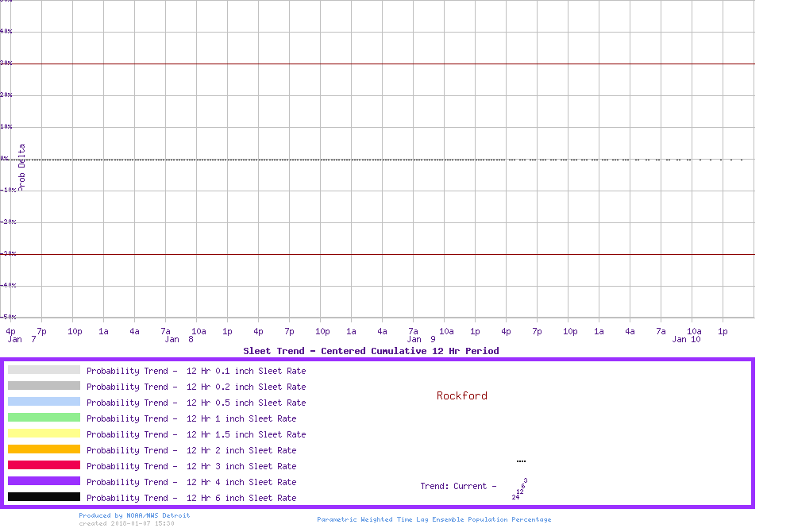Screen dimensions: 794x532
Task: Select the black 6 inch sleet swatch
Action: 44,497
